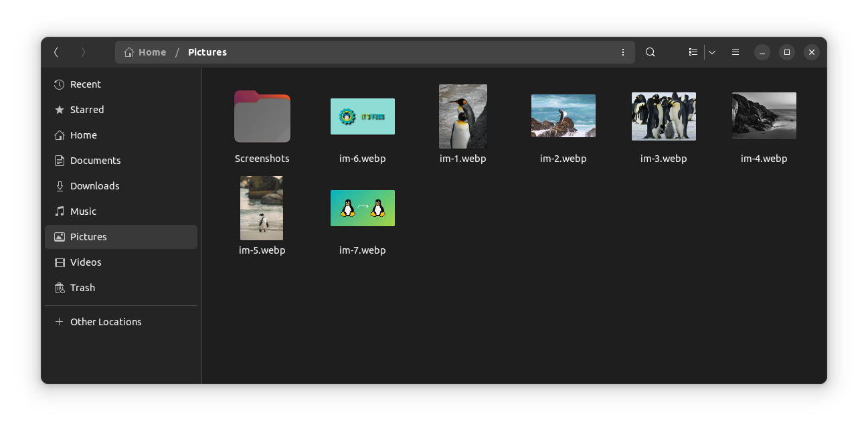Viewport: 868px width, 429px height.
Task: Open the Trash from the sidebar
Action: (82, 288)
